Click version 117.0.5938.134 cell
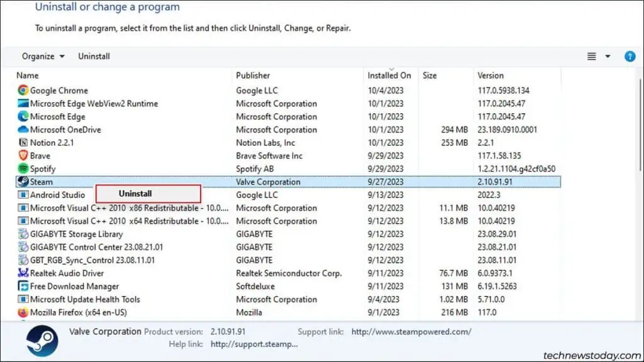This screenshot has width=644, height=362. tap(503, 90)
